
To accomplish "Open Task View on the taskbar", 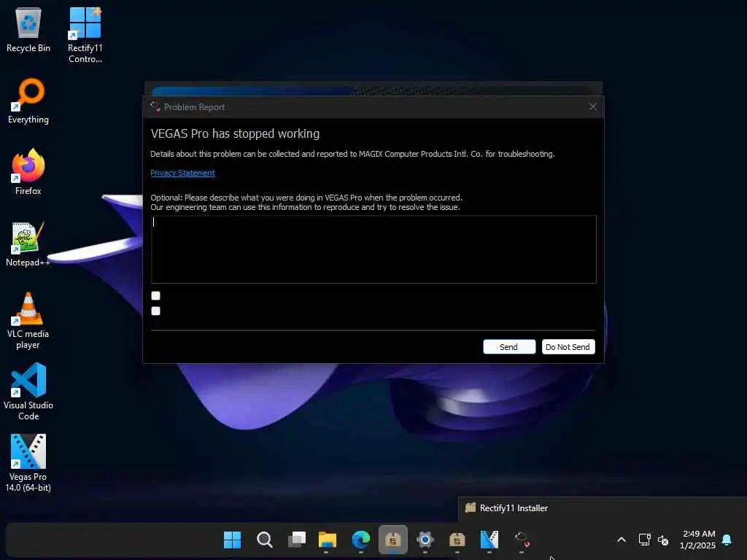I will (296, 540).
